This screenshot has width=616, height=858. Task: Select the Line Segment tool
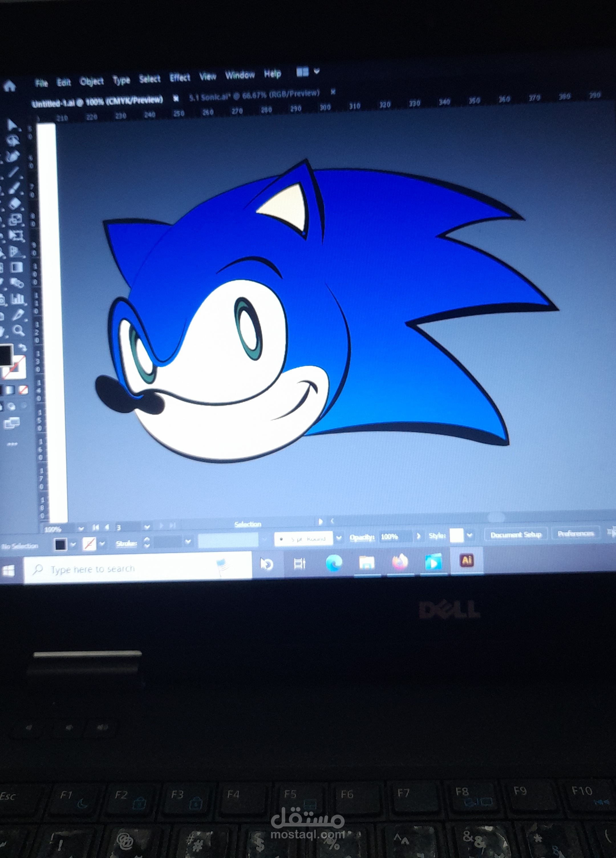(14, 171)
